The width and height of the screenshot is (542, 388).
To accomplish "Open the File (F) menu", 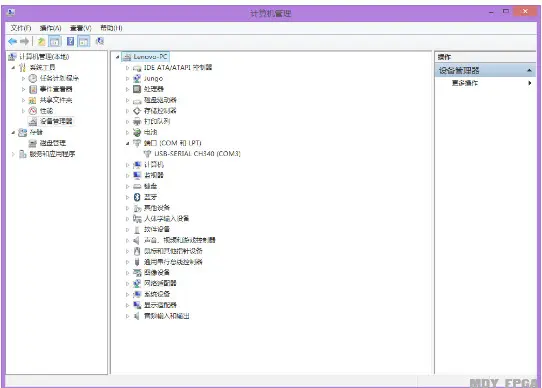I will [x=21, y=28].
